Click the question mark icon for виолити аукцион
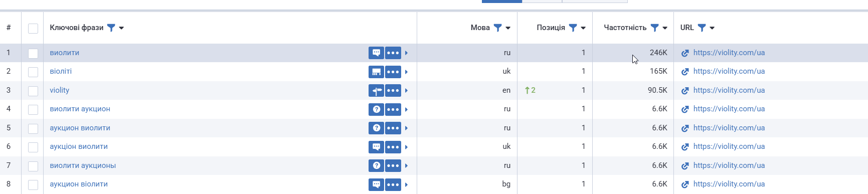 tap(376, 109)
